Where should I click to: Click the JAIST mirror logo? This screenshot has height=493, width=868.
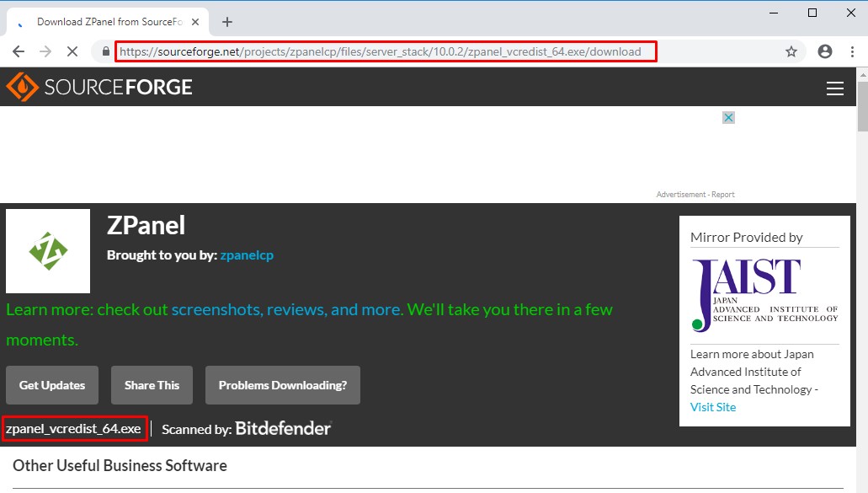click(764, 295)
